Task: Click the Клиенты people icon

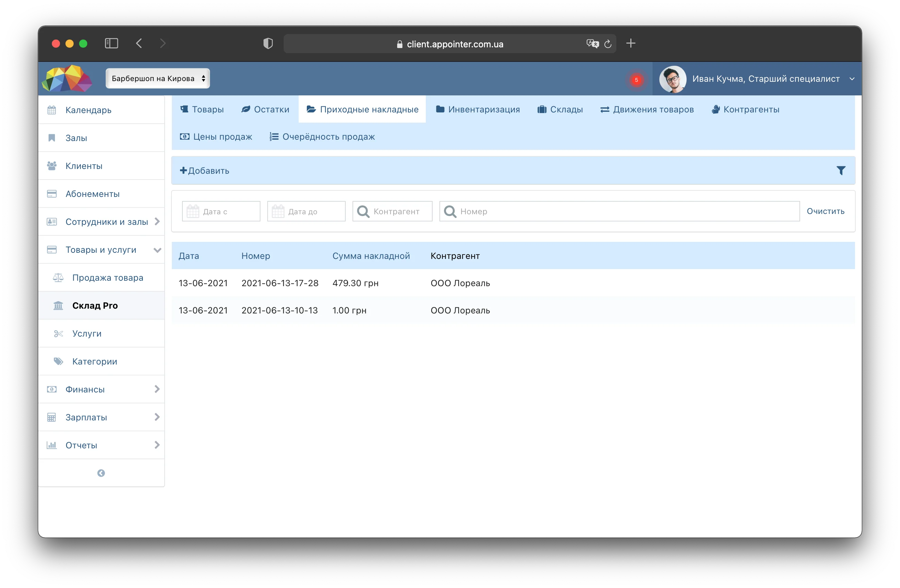Action: pyautogui.click(x=52, y=166)
